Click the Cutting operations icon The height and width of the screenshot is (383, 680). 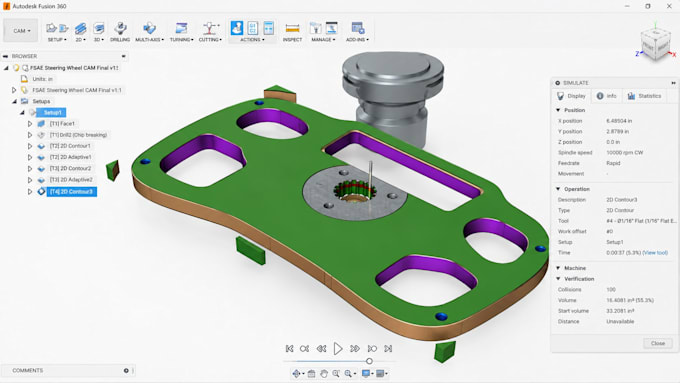click(x=210, y=28)
